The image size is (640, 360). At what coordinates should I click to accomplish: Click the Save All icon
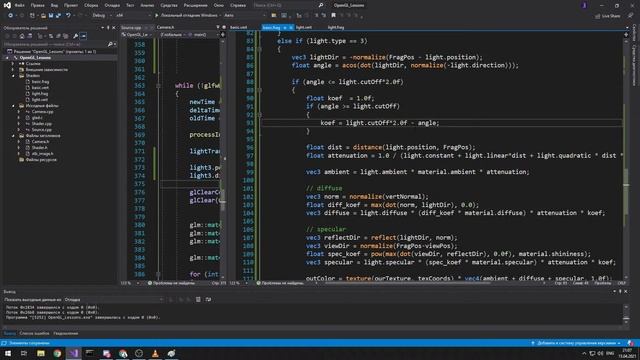[58, 16]
